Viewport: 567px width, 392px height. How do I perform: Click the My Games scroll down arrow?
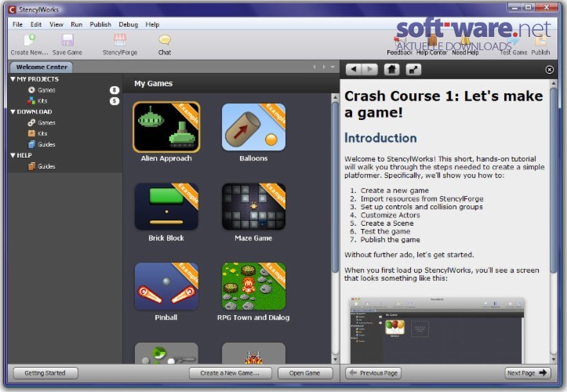(335, 360)
